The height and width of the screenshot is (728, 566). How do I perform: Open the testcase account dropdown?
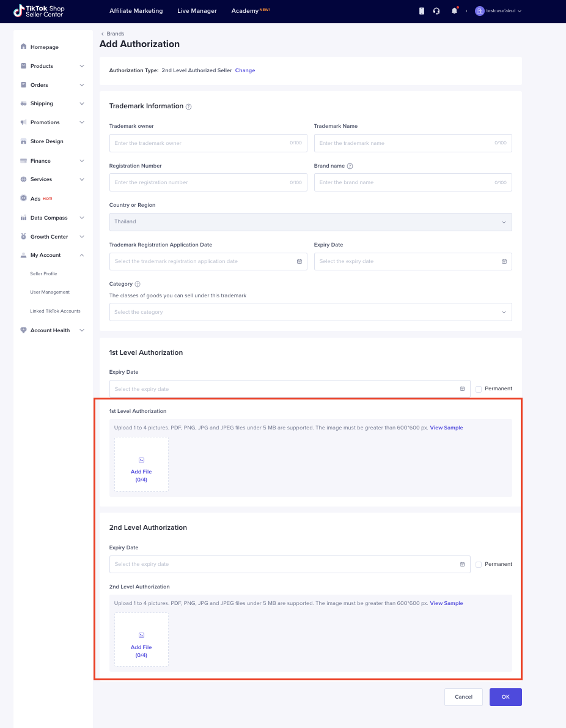pyautogui.click(x=498, y=11)
